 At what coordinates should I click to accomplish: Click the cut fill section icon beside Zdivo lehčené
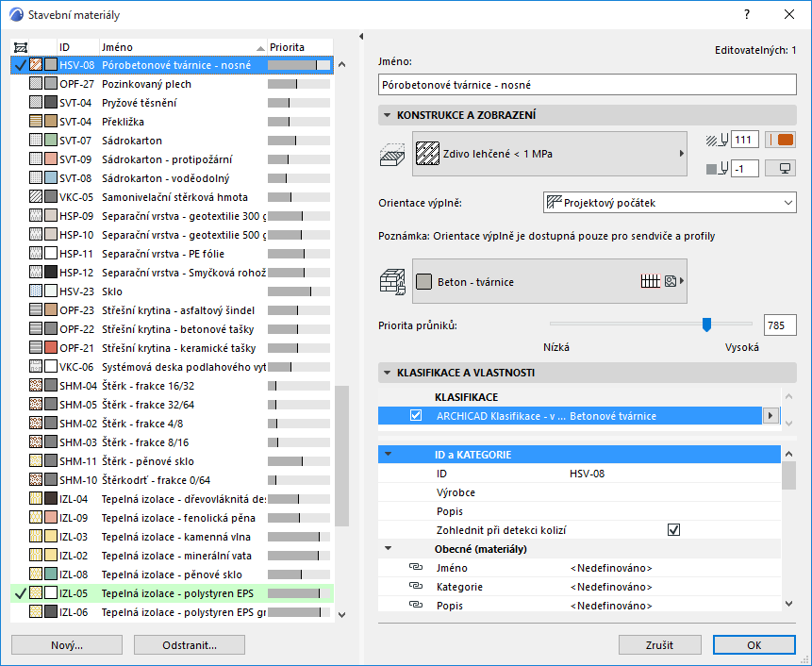pos(392,155)
